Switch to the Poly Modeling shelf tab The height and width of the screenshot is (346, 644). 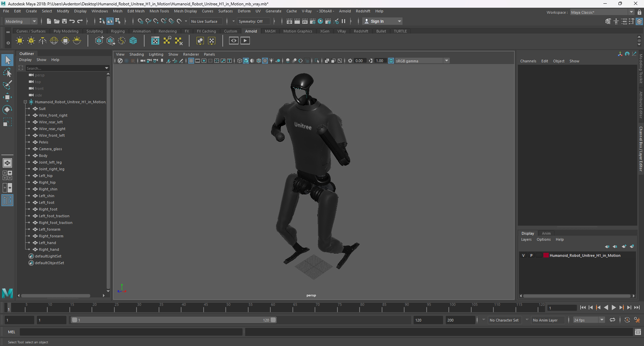pos(66,31)
